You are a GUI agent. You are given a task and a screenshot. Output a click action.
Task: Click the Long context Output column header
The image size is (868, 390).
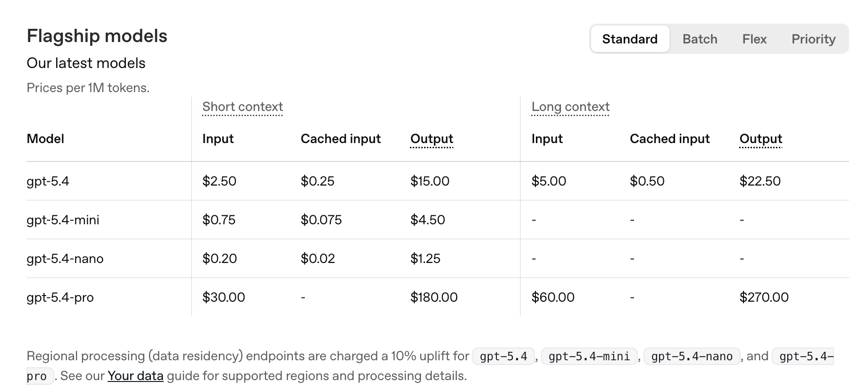pyautogui.click(x=760, y=139)
